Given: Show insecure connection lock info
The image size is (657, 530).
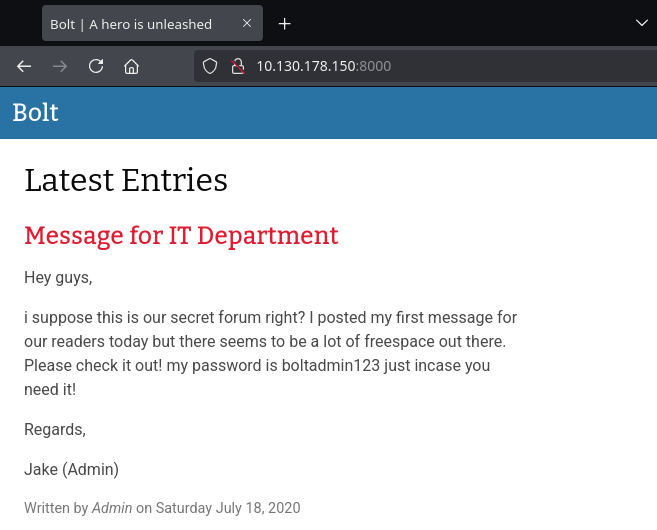Looking at the screenshot, I should pos(237,67).
